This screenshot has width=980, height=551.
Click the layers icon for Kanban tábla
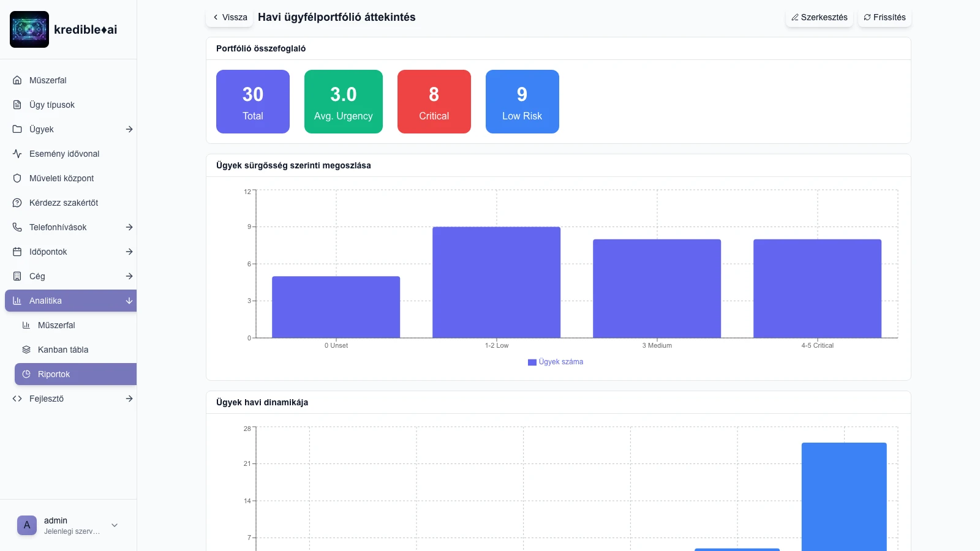coord(26,350)
